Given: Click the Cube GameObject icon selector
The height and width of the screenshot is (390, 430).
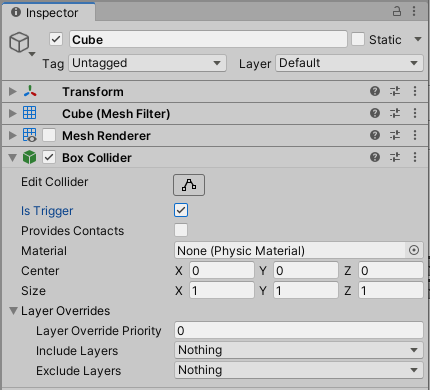Looking at the screenshot, I should coord(22,43).
